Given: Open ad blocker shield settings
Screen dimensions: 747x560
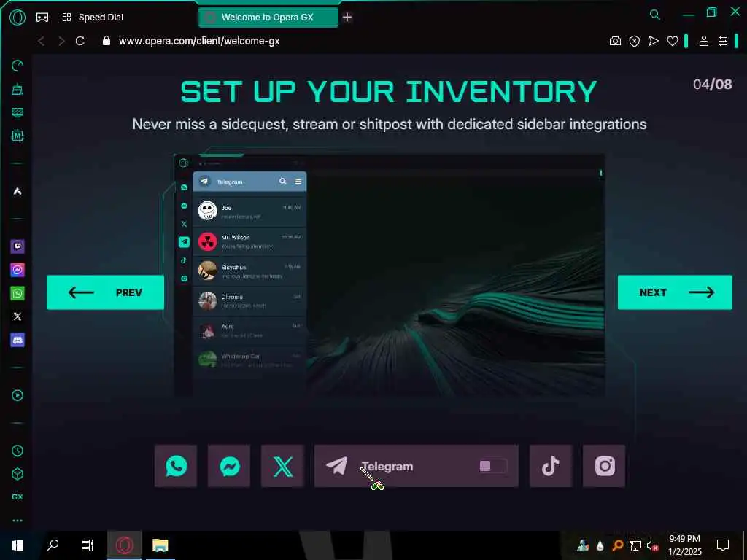Looking at the screenshot, I should (x=635, y=42).
